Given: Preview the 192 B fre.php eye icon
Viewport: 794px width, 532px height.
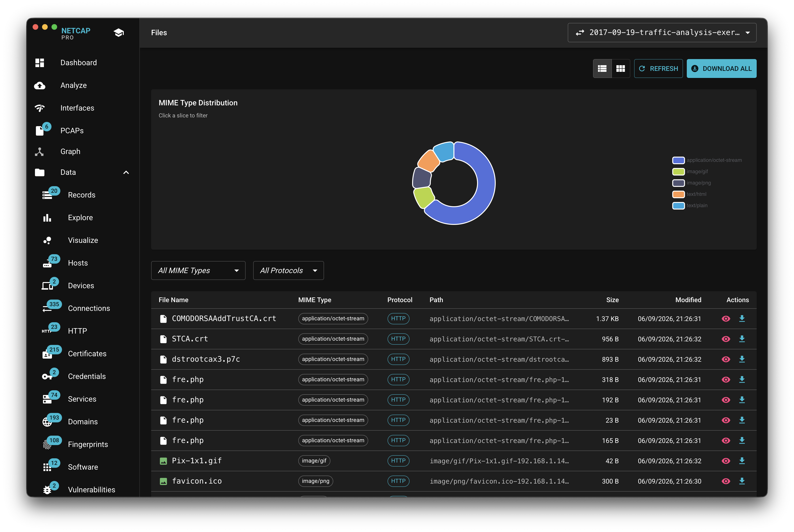Looking at the screenshot, I should pos(726,400).
